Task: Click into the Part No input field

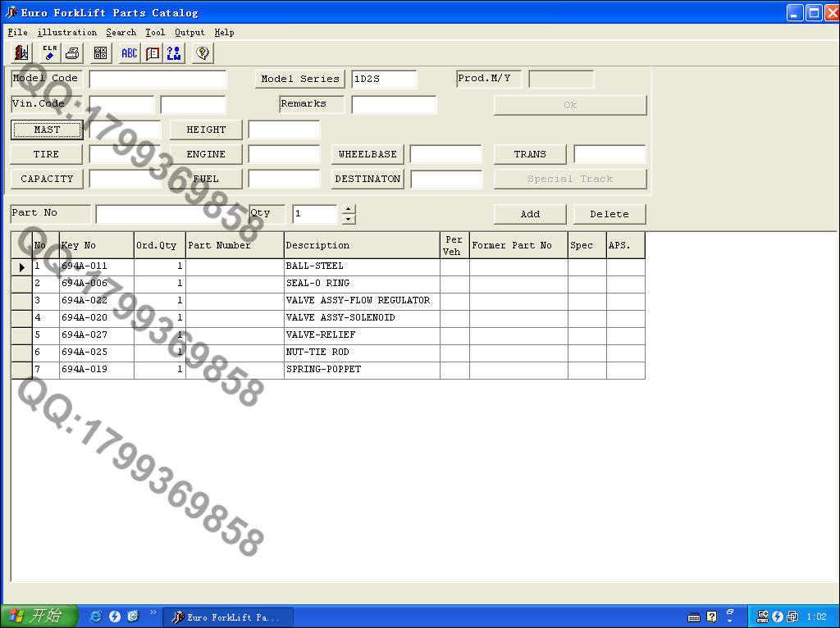Action: 172,214
